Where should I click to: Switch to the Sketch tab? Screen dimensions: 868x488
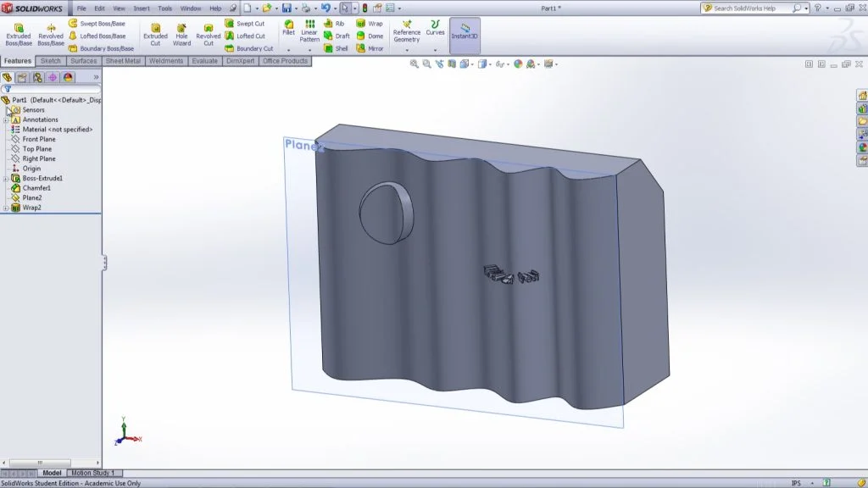click(x=50, y=61)
